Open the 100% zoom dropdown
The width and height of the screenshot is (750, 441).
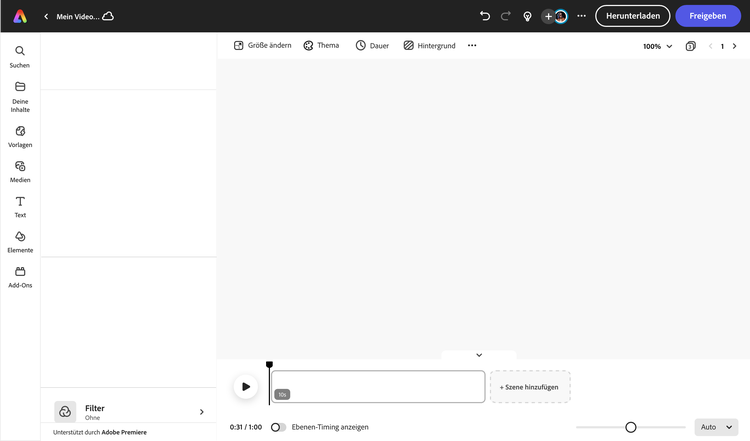coord(657,46)
